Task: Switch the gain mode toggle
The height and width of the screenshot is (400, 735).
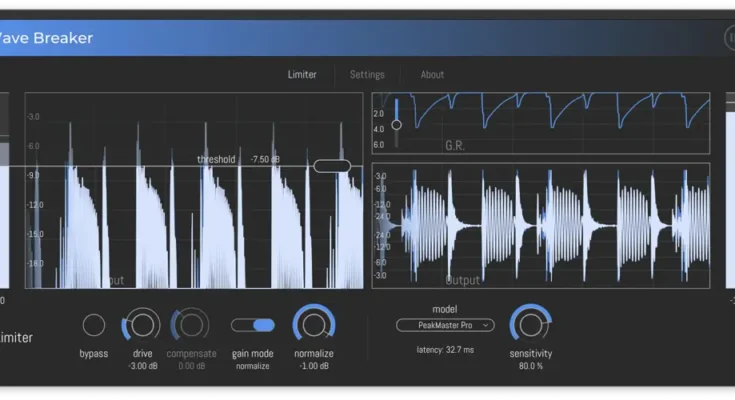Action: (x=253, y=325)
